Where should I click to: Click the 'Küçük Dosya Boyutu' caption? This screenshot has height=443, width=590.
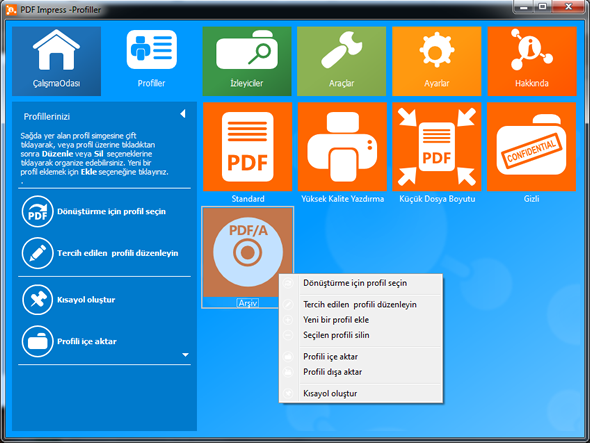coord(437,199)
